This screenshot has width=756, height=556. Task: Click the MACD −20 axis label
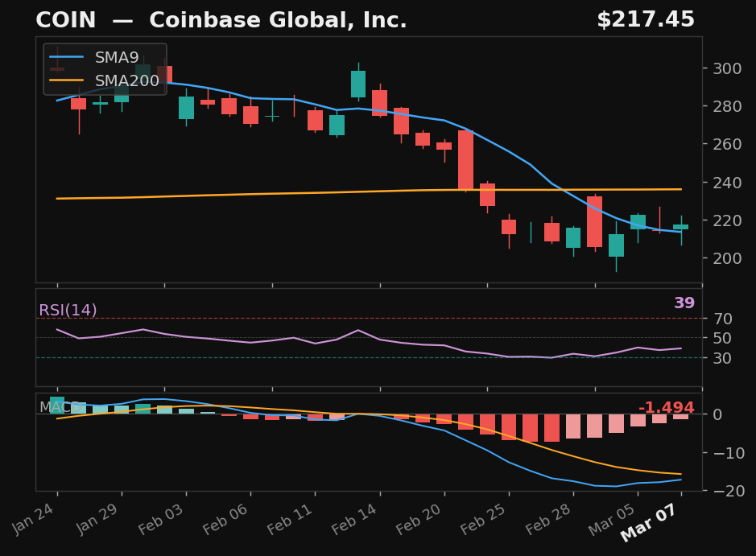(729, 491)
